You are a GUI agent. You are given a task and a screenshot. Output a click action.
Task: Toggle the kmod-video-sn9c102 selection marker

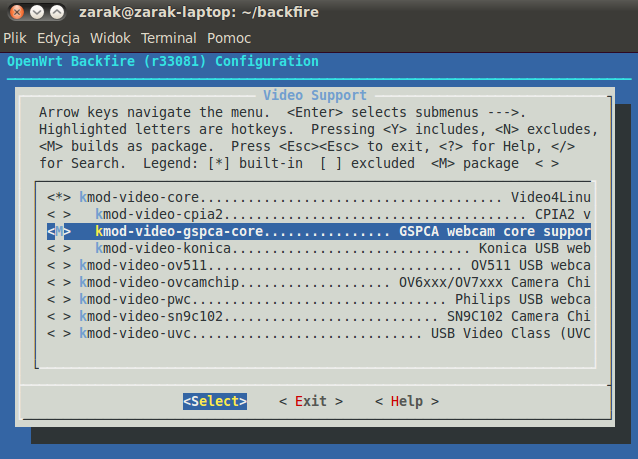(x=59, y=317)
